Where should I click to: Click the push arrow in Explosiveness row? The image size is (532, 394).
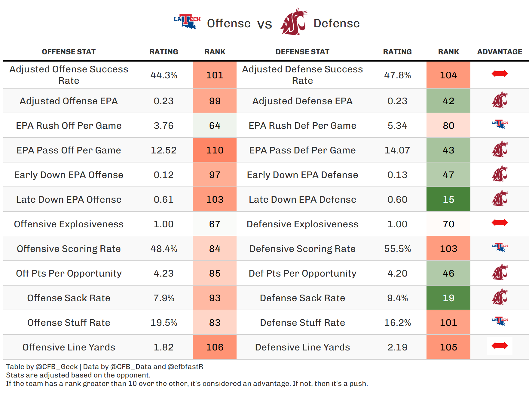[500, 223]
